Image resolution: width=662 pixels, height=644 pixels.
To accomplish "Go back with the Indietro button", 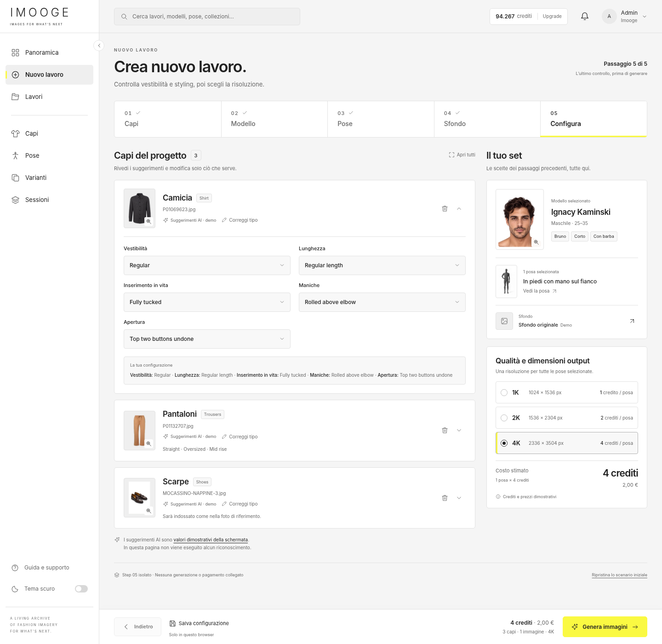I will click(138, 627).
